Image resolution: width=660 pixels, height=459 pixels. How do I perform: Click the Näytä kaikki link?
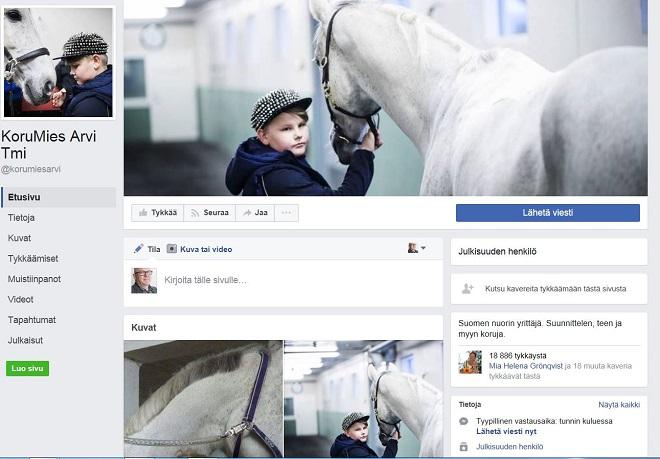click(618, 405)
